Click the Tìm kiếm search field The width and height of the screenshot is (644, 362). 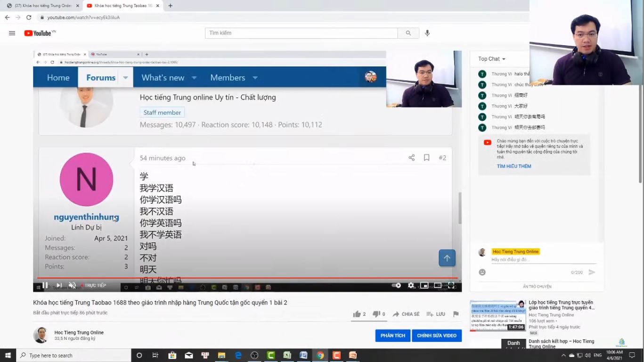pyautogui.click(x=302, y=33)
